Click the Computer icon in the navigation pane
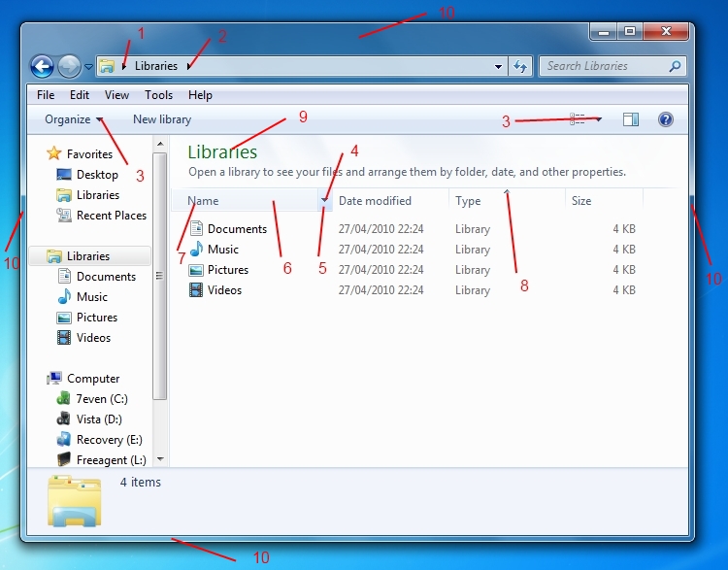This screenshot has height=570, width=728. (54, 378)
